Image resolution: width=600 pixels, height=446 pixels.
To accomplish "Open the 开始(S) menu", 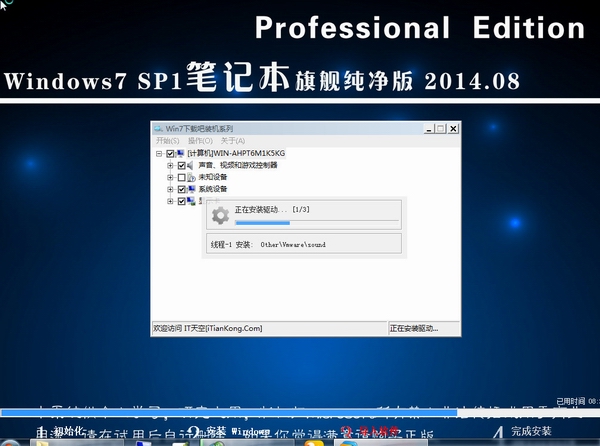I will pyautogui.click(x=168, y=141).
